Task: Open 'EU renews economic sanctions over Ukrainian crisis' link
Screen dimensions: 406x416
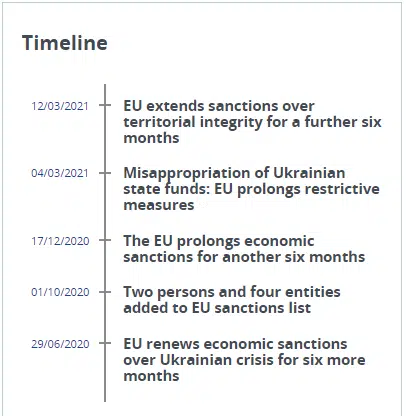Action: pyautogui.click(x=244, y=360)
